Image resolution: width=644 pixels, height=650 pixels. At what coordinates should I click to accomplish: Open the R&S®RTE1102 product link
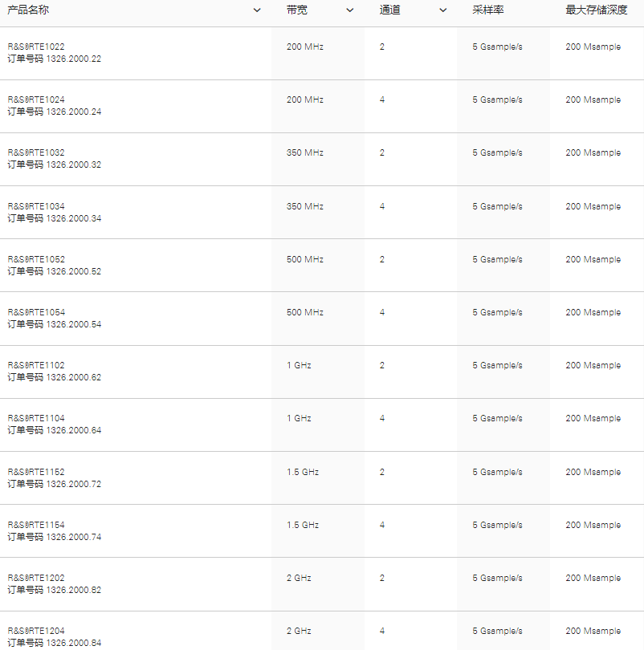coord(36,365)
